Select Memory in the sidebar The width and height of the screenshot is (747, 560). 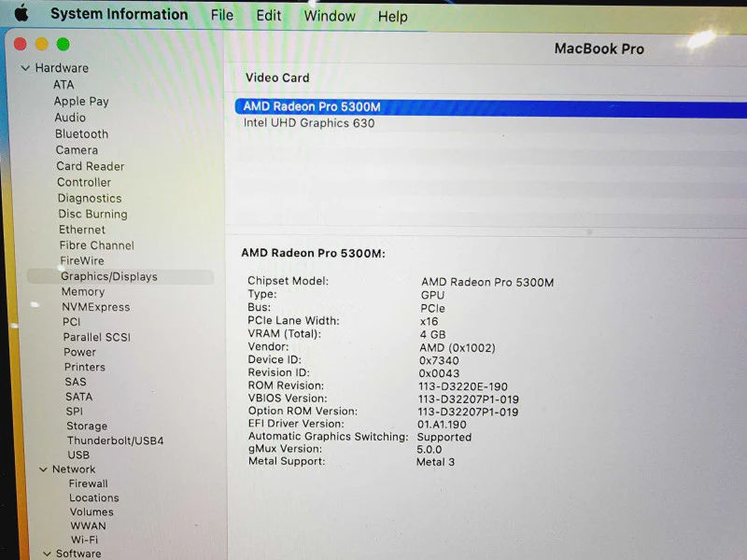(x=83, y=292)
